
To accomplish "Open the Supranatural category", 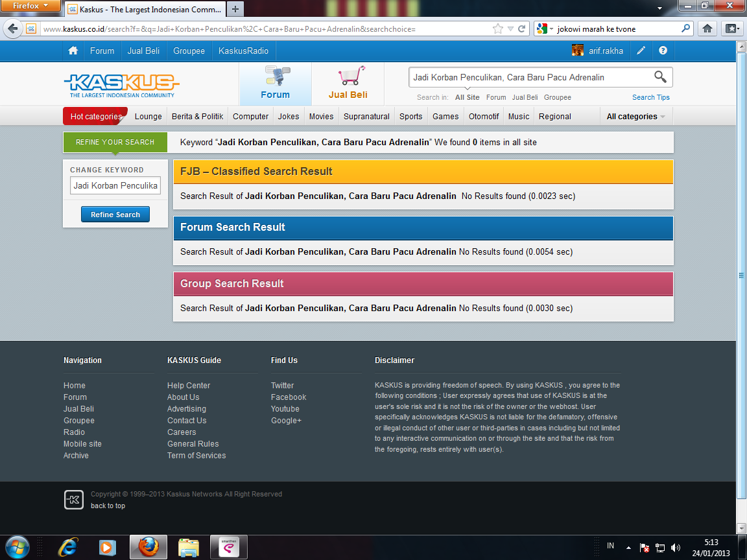I will click(366, 116).
